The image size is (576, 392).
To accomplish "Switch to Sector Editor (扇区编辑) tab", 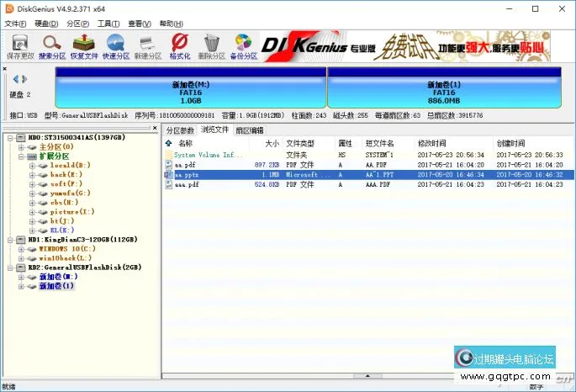I will click(x=250, y=130).
